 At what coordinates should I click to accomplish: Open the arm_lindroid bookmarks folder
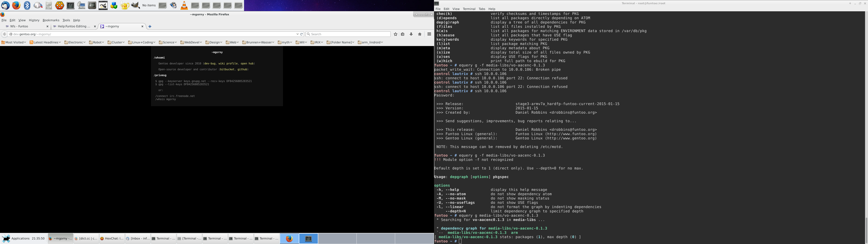[x=370, y=42]
